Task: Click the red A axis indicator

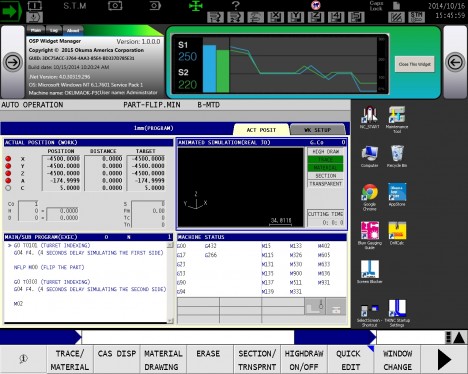Action: (x=8, y=181)
